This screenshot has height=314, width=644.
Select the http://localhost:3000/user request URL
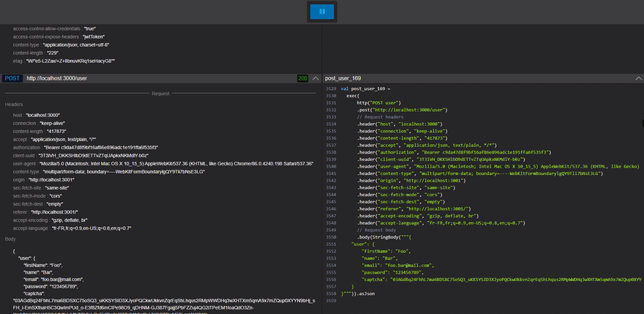[56, 78]
